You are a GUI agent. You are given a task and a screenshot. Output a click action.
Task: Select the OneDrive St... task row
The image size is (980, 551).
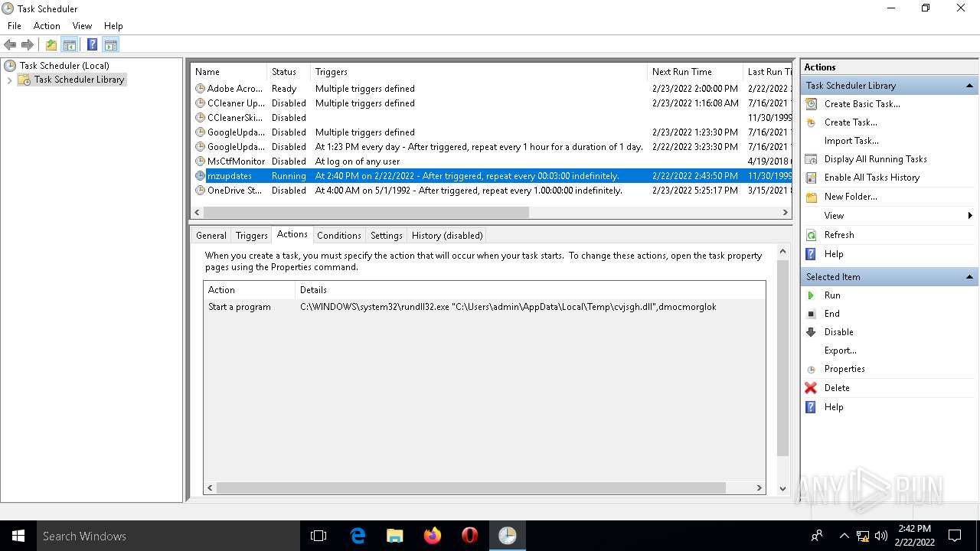tap(491, 191)
